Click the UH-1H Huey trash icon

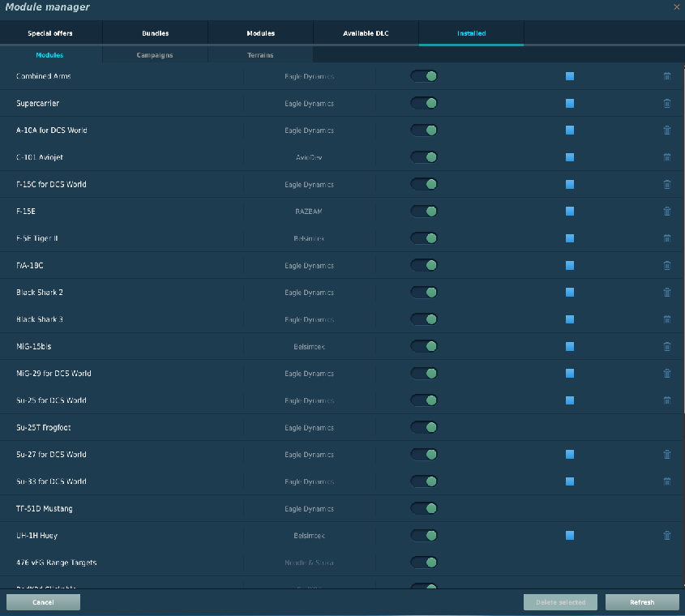(666, 535)
